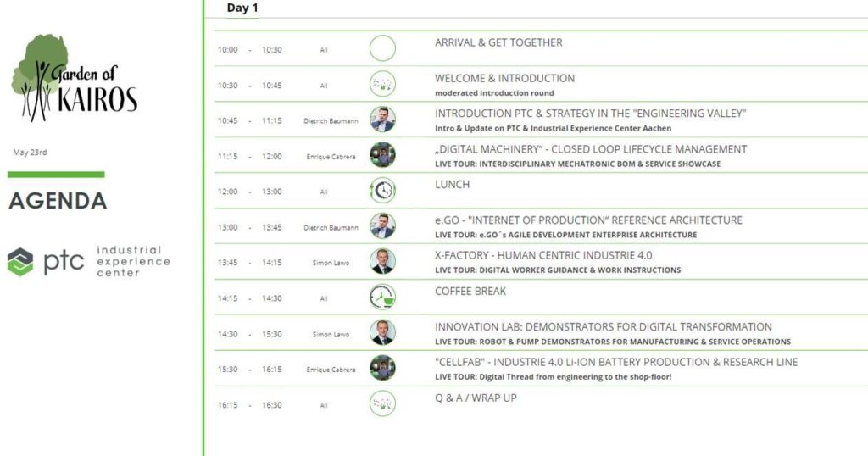Click Enrique Cabrera's photo for Cellfab session
This screenshot has width=868, height=456.
click(382, 368)
